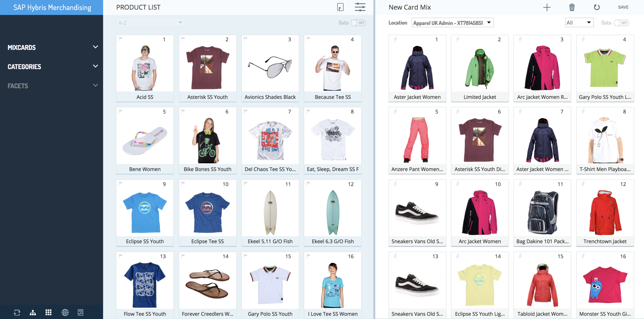Click the plus icon to add a mix
644x319 pixels.
click(x=547, y=7)
